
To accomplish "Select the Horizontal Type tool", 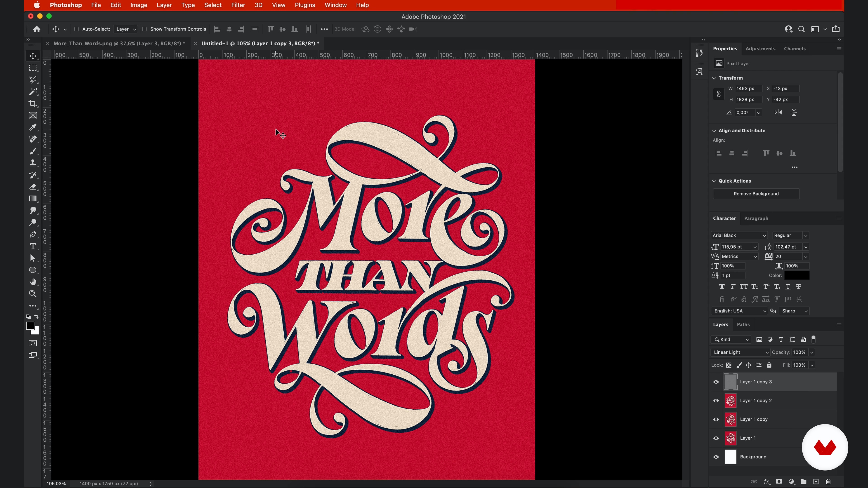I will [x=33, y=246].
